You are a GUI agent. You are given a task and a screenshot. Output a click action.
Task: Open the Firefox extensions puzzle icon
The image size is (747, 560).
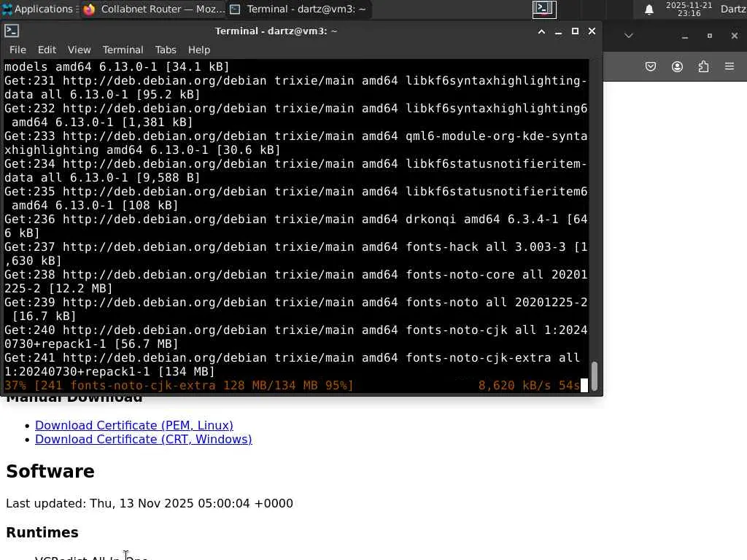[x=703, y=66]
